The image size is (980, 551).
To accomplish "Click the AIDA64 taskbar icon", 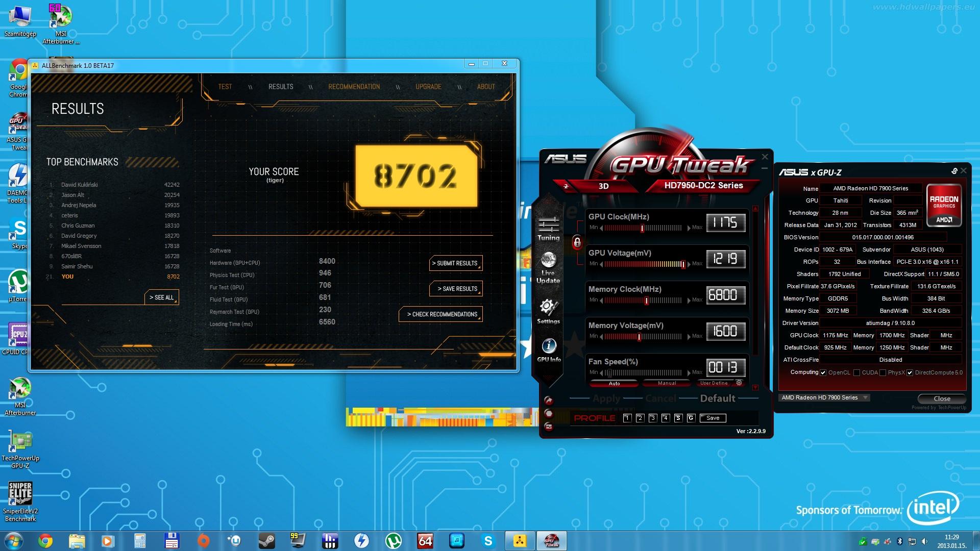I will [425, 541].
